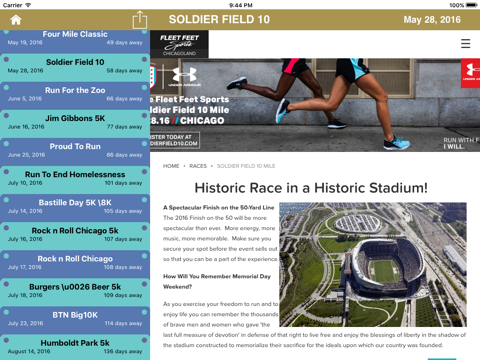The width and height of the screenshot is (480, 360).
Task: Click the register today banner button
Action: tap(175, 140)
